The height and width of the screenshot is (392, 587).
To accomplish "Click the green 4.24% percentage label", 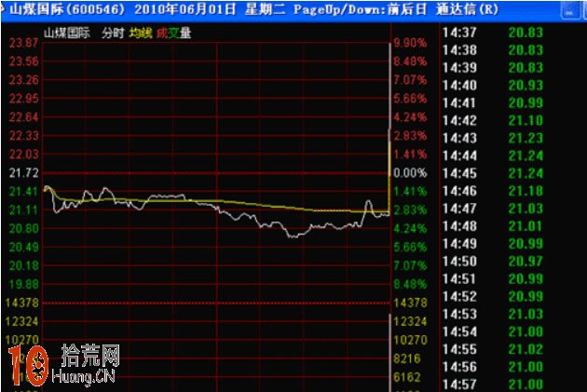I will click(410, 228).
